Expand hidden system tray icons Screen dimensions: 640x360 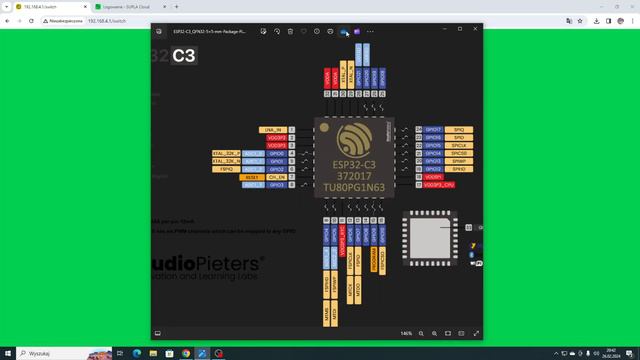(556, 353)
